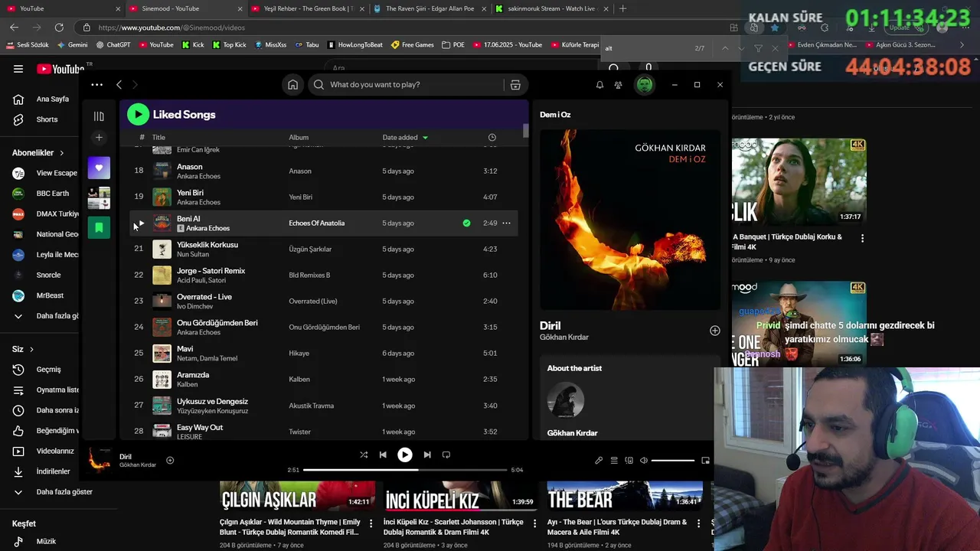Open the Dem i Oz album cover
Image resolution: width=980 pixels, height=551 pixels.
pyautogui.click(x=630, y=220)
